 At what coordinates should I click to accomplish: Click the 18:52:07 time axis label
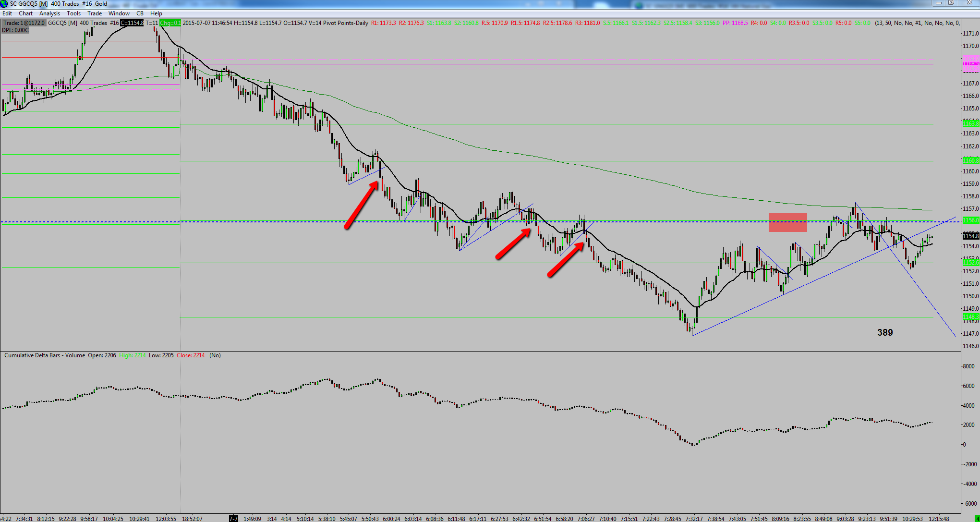pos(192,519)
